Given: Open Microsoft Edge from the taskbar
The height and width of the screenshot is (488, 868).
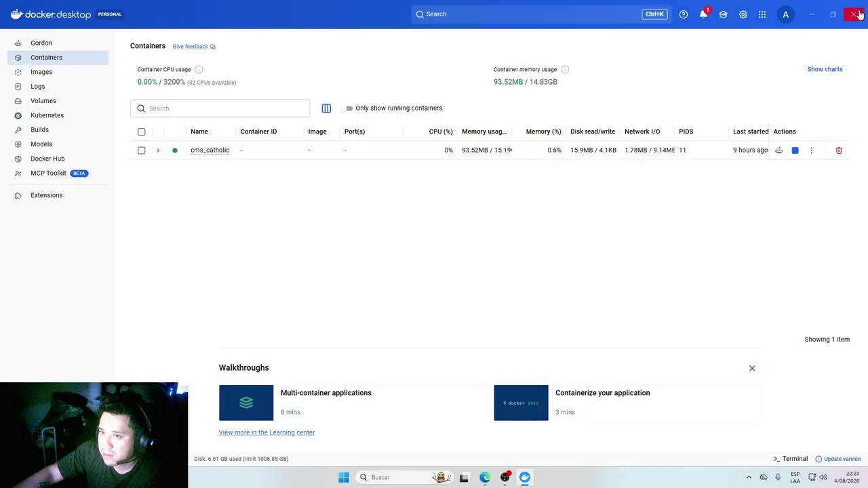Looking at the screenshot, I should pos(485,477).
